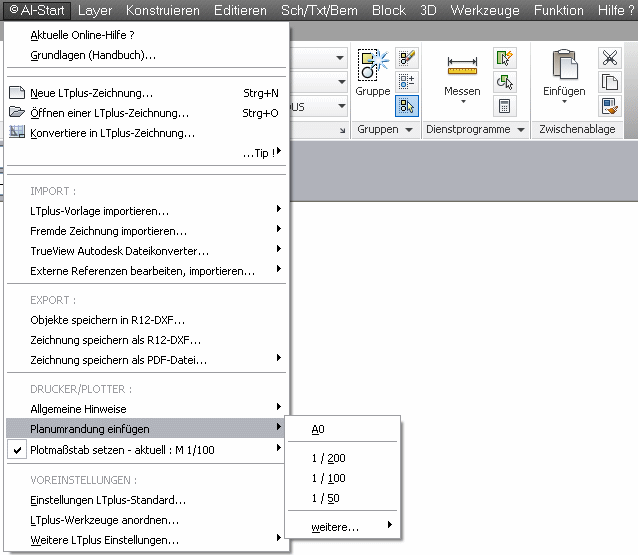
Task: Click the new drawing page icon
Action: [17, 93]
